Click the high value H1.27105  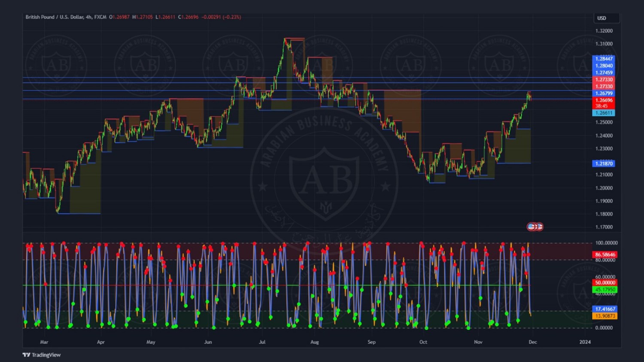pyautogui.click(x=143, y=17)
